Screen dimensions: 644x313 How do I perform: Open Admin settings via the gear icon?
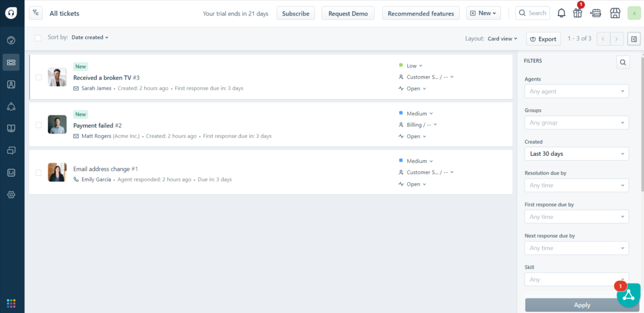(x=11, y=194)
